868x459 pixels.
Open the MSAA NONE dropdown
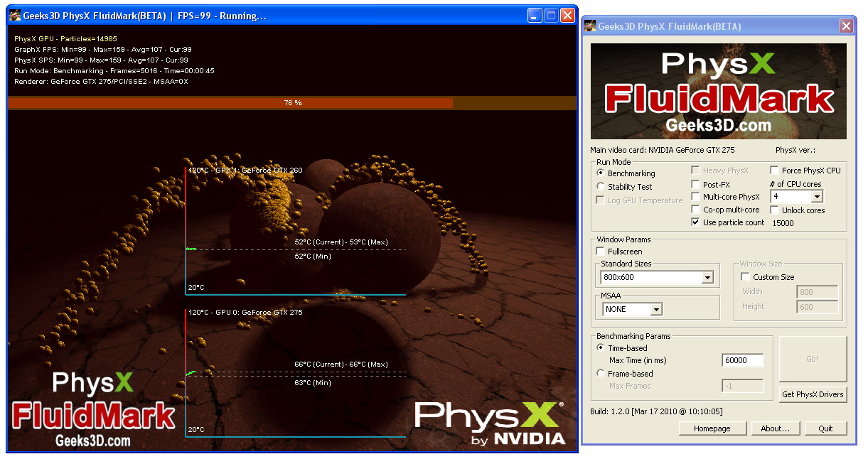[655, 309]
